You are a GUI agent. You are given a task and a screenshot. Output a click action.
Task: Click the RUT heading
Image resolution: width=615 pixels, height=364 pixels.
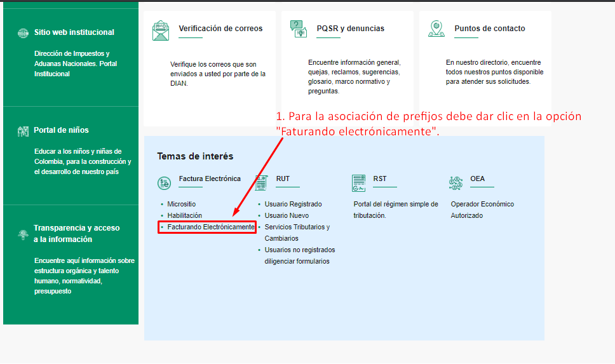click(283, 179)
